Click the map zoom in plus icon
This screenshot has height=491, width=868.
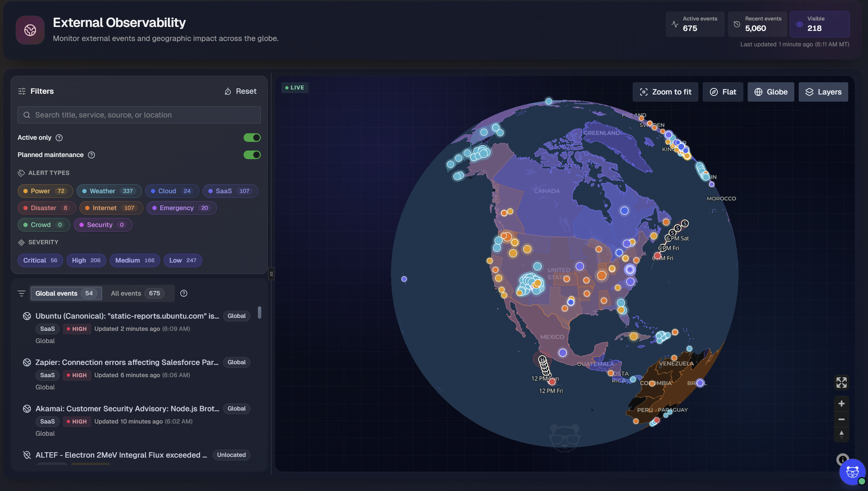[841, 404]
